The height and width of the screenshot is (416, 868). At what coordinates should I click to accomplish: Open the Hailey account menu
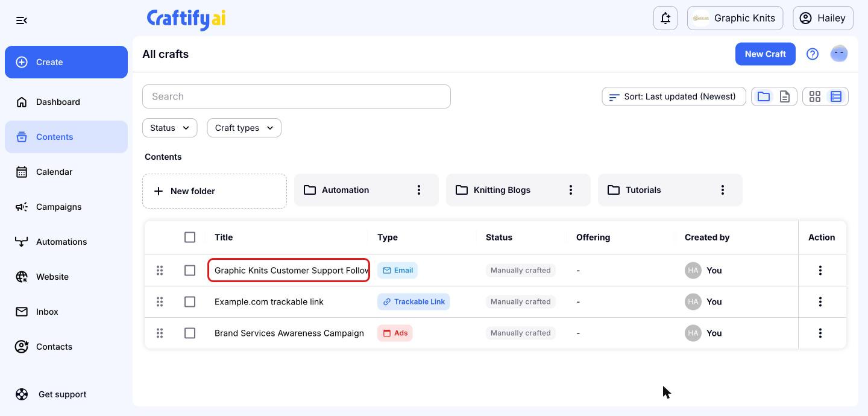823,18
